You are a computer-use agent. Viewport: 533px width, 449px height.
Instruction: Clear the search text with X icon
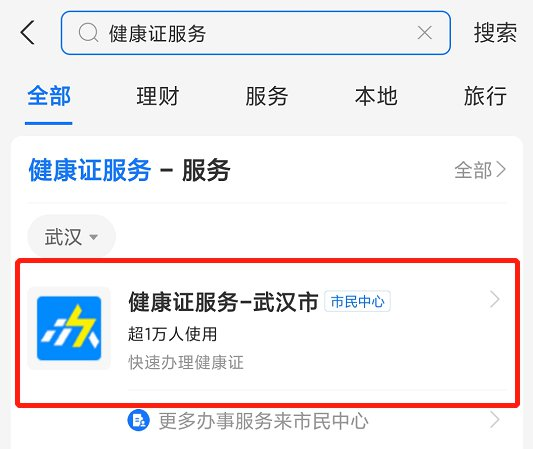pyautogui.click(x=425, y=33)
